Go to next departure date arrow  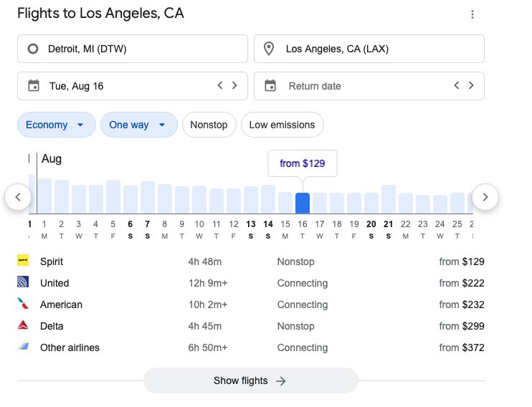(234, 86)
